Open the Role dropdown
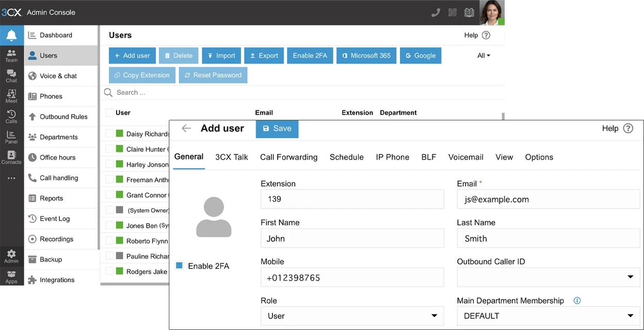644x330 pixels. (352, 316)
